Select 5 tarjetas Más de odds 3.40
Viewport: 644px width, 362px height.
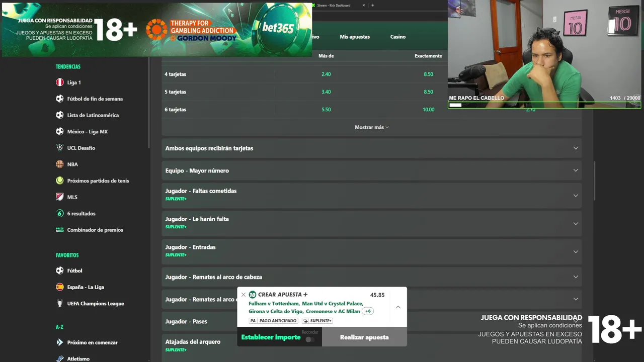(x=326, y=92)
